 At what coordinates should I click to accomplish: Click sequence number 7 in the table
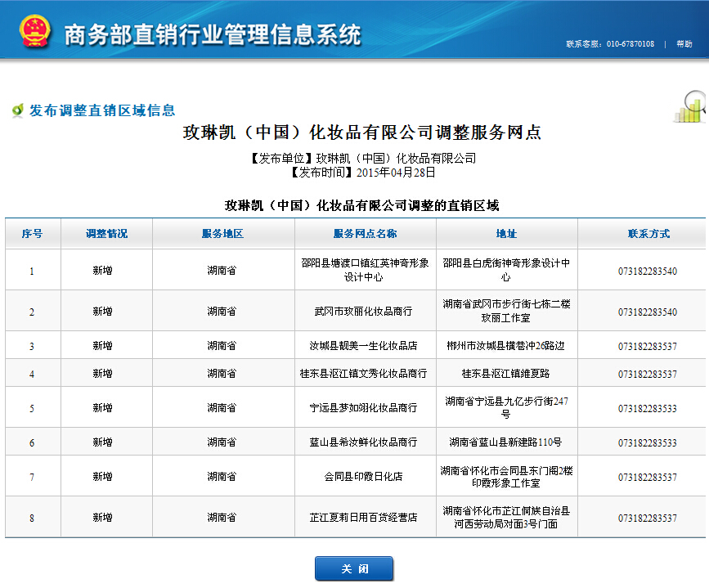(x=32, y=477)
